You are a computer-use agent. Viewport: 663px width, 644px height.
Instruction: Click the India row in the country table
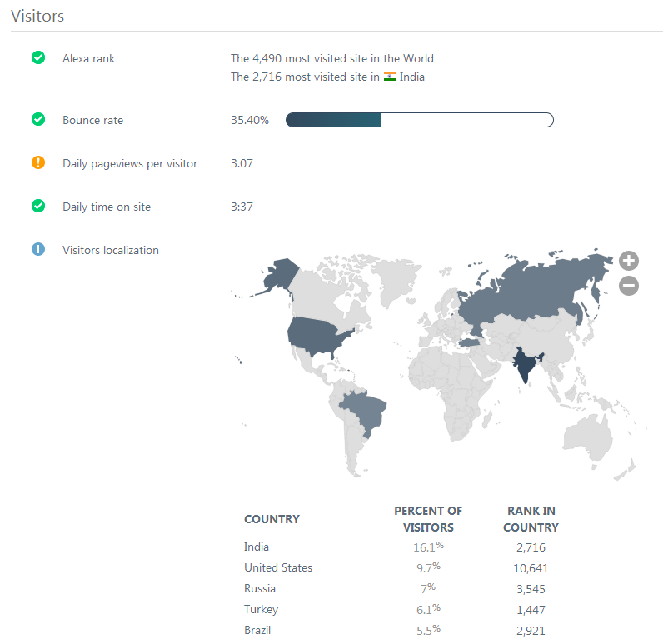[257, 547]
